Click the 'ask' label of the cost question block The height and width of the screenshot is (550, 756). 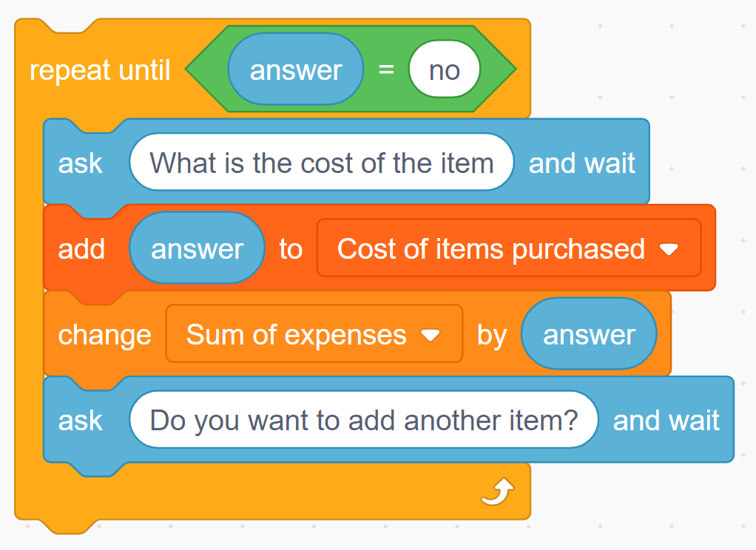[81, 163]
